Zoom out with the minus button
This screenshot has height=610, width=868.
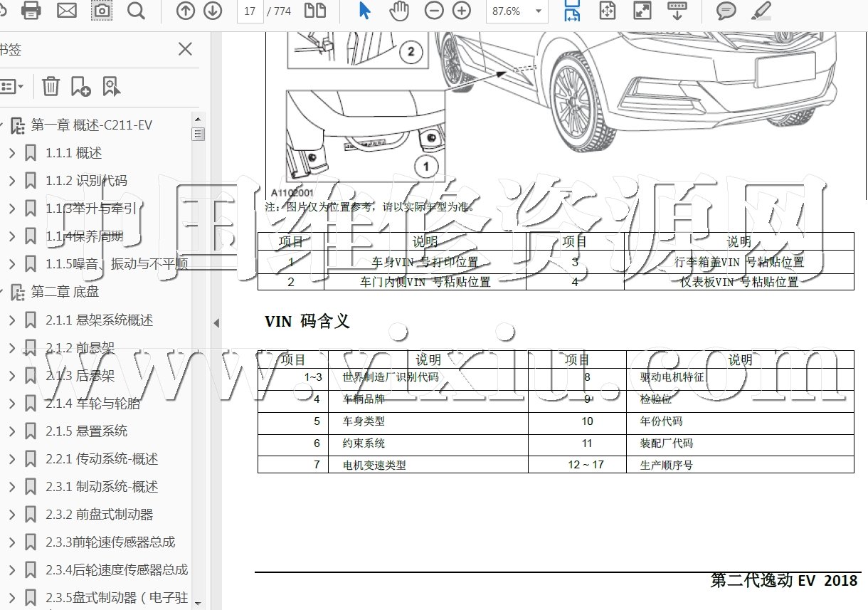coord(434,11)
